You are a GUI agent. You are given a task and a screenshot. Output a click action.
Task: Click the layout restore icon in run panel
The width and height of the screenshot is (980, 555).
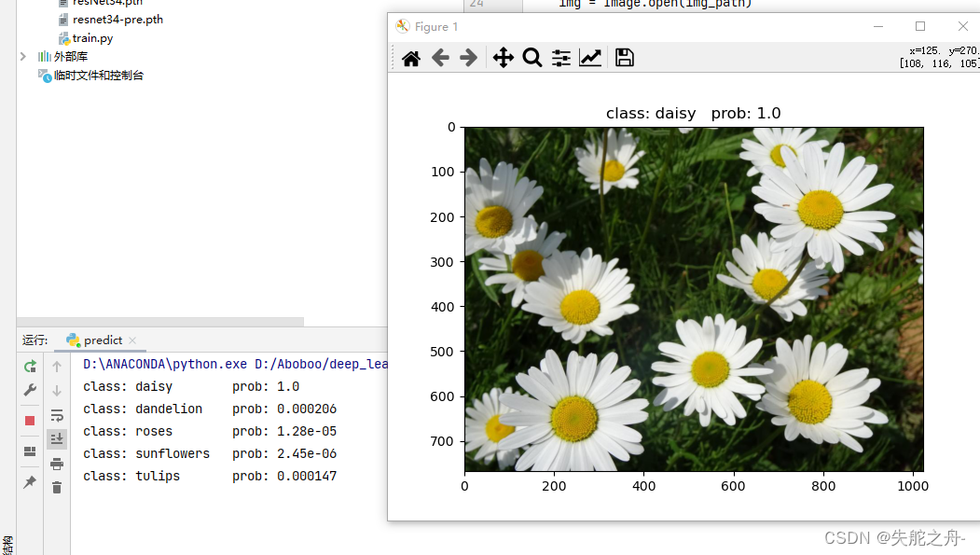pos(30,451)
